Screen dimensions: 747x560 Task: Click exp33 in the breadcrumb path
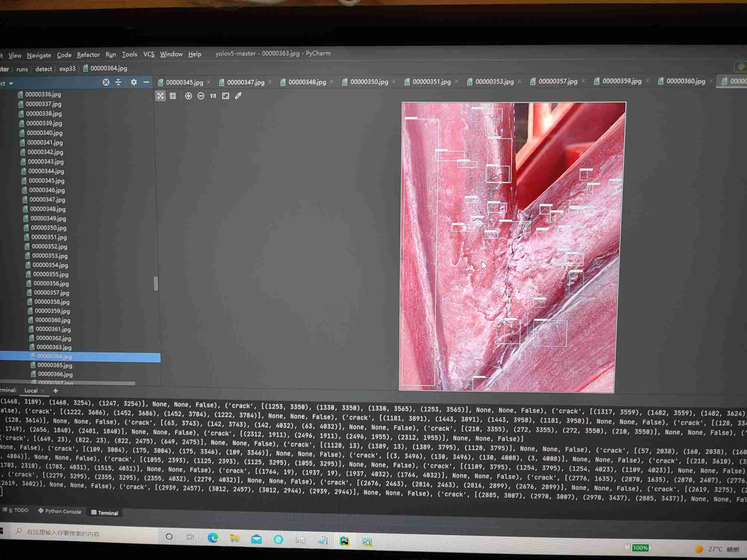point(67,69)
